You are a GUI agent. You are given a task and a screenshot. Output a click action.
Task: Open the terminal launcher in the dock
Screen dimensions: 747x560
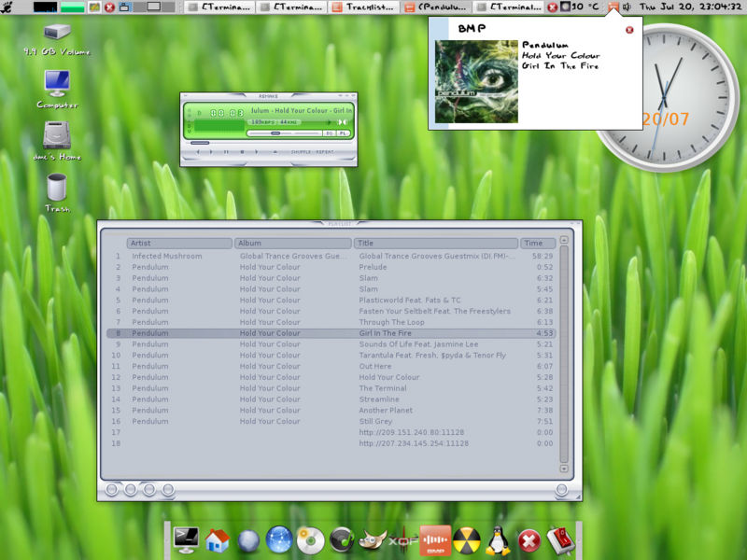[x=186, y=540]
